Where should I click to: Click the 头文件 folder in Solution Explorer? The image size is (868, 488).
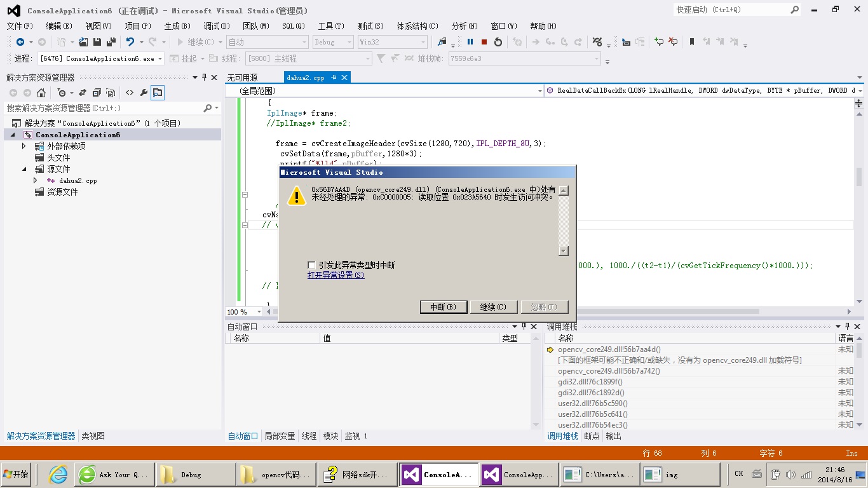point(58,158)
